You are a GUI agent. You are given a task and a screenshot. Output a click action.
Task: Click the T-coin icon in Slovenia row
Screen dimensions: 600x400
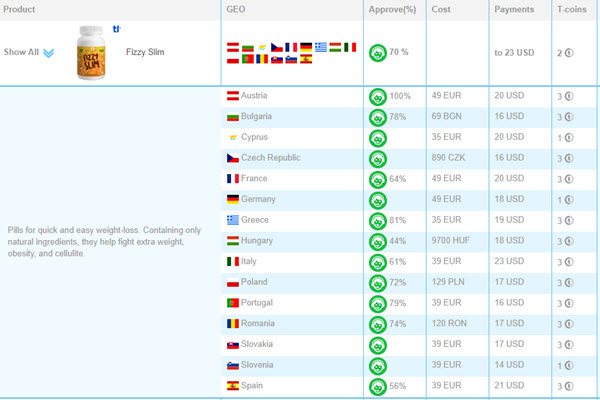[x=569, y=366]
